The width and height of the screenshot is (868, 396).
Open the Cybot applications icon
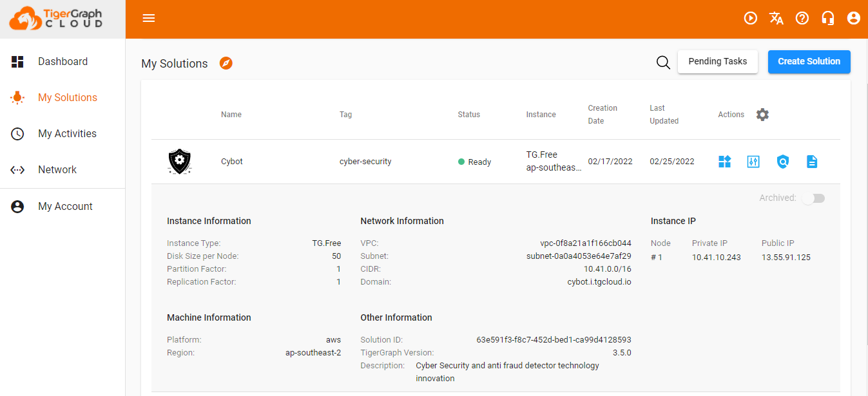pyautogui.click(x=725, y=162)
